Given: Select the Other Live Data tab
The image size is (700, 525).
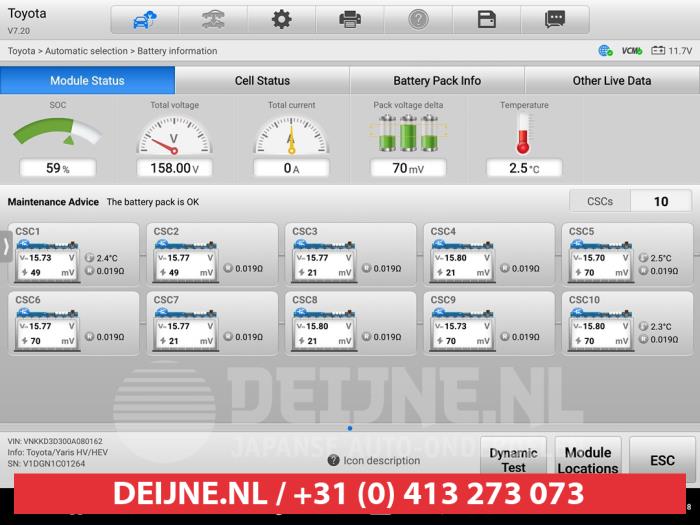Looking at the screenshot, I should click(611, 81).
